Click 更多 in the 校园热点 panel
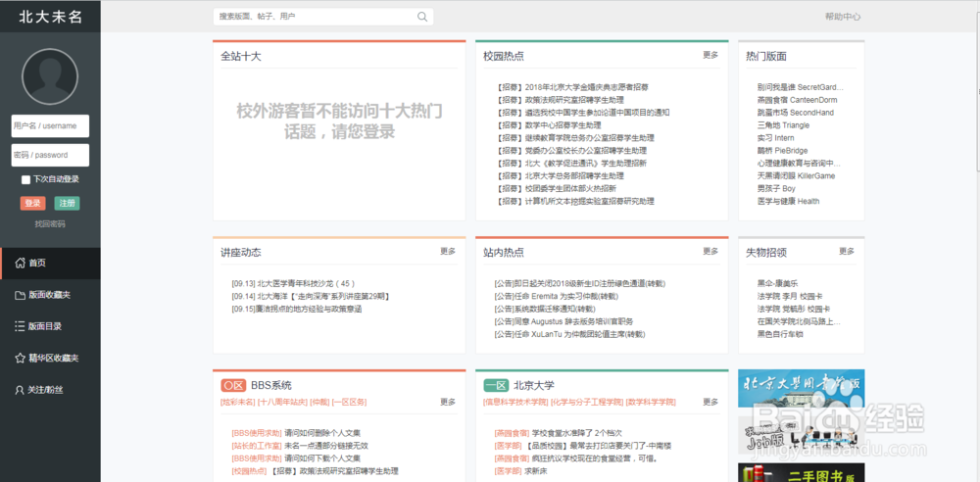This screenshot has width=980, height=482. (x=710, y=55)
